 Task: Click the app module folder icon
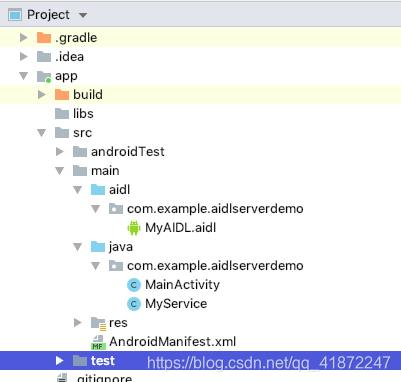(44, 76)
